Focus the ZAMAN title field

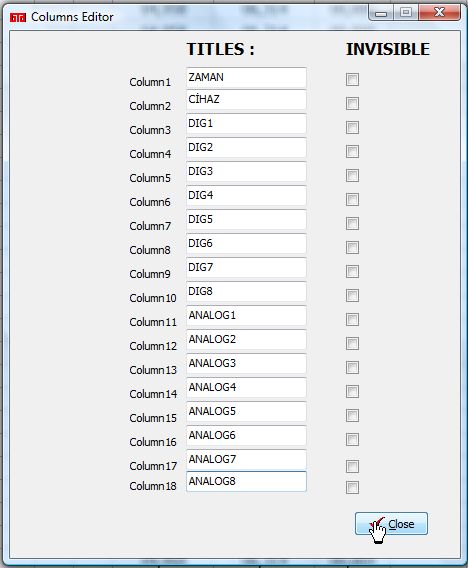click(246, 78)
